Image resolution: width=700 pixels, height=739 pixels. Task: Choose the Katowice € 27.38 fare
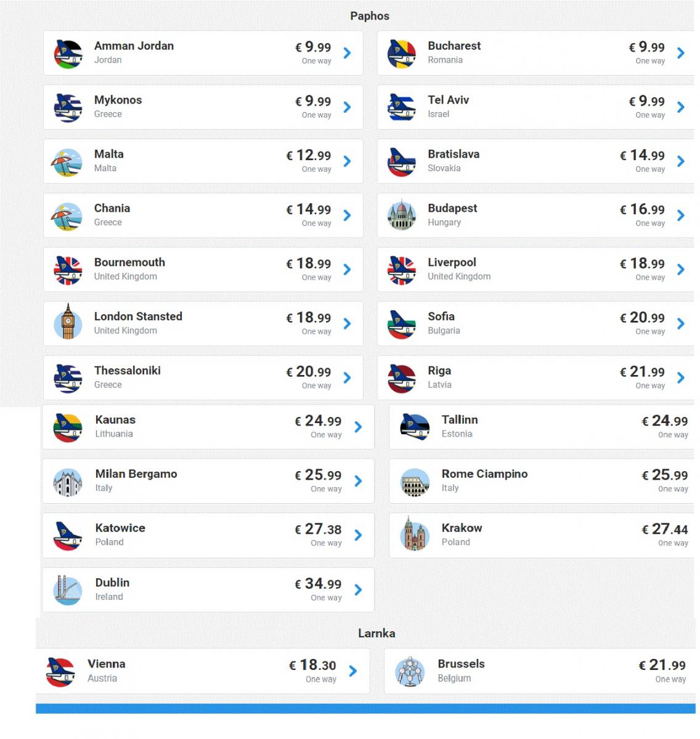point(318,529)
